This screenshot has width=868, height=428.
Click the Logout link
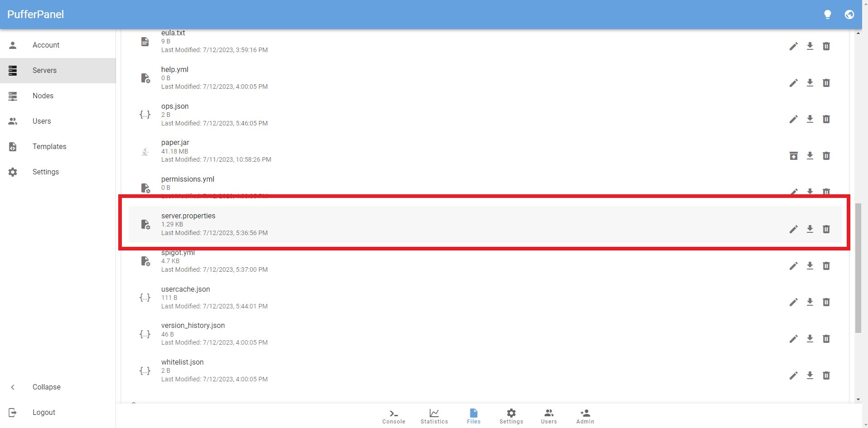[43, 412]
